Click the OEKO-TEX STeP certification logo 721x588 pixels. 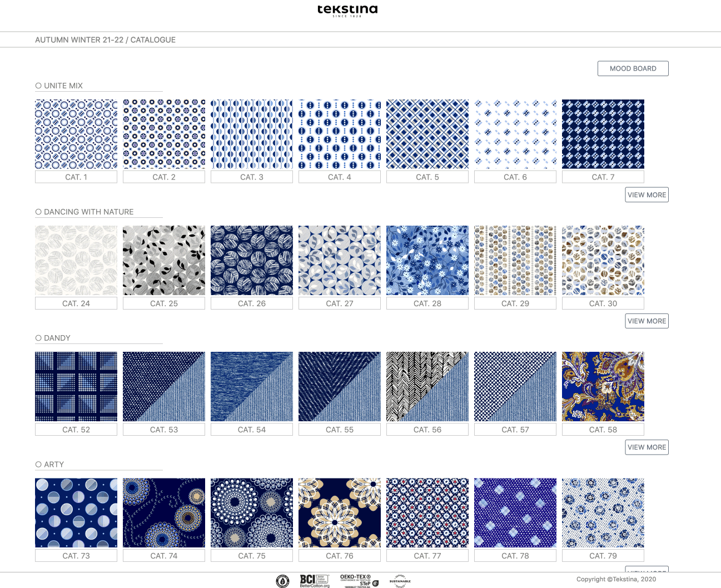359,581
